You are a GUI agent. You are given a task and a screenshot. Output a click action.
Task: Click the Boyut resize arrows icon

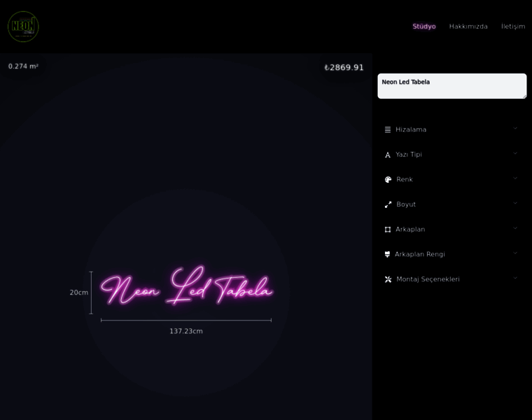pyautogui.click(x=388, y=204)
